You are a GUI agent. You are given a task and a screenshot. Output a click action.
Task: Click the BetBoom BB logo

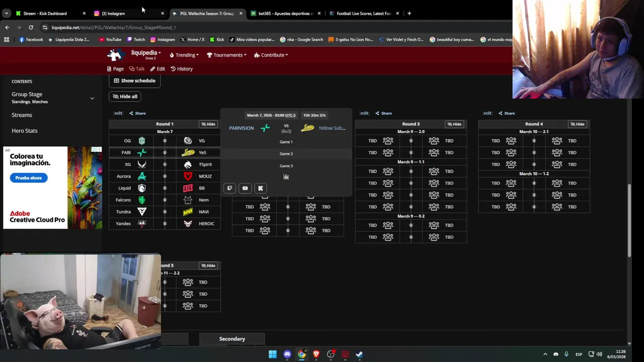[x=188, y=188]
